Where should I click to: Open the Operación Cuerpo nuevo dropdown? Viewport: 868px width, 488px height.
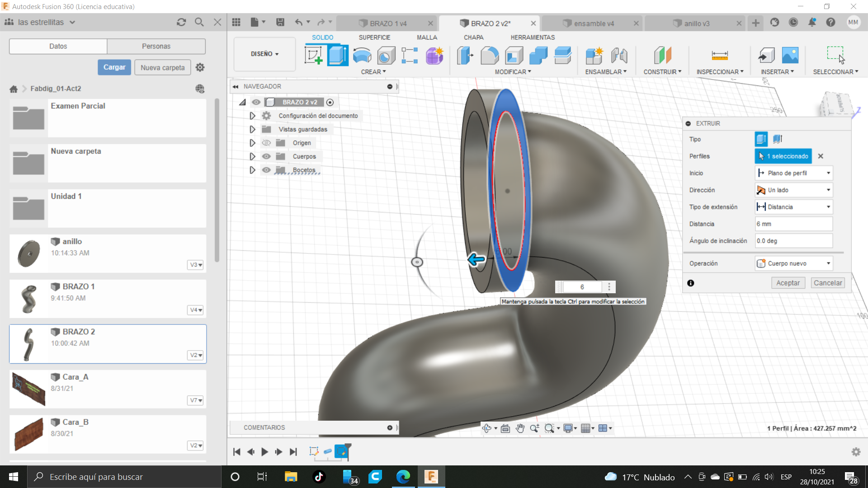[x=794, y=263]
